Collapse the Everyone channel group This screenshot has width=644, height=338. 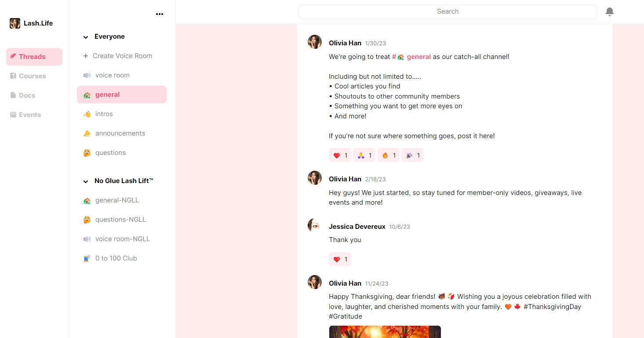click(x=86, y=37)
